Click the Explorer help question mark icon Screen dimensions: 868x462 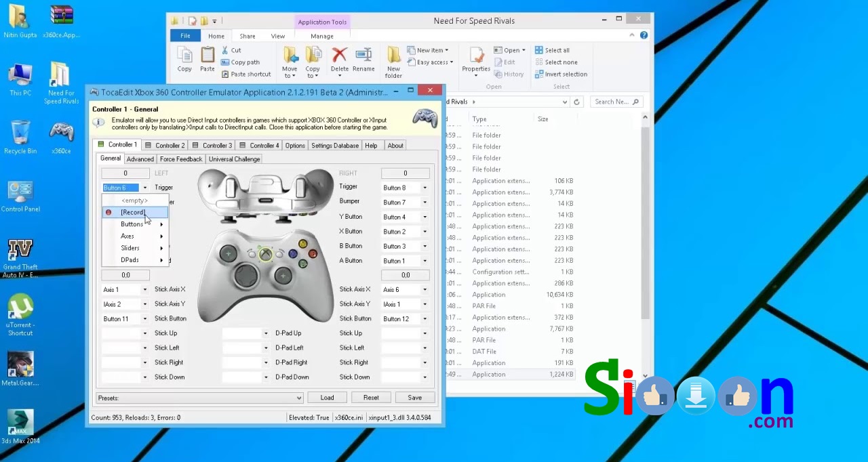tap(644, 35)
